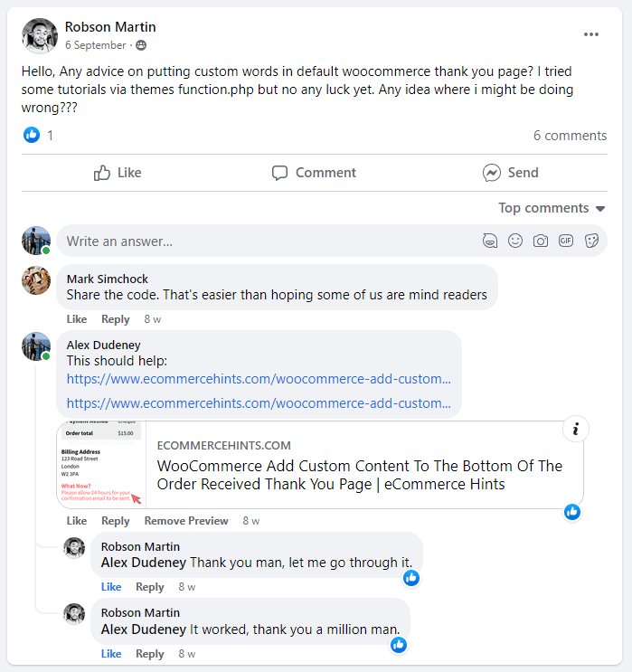
Task: Expand the Top comments sort dropdown
Action: pyautogui.click(x=552, y=208)
